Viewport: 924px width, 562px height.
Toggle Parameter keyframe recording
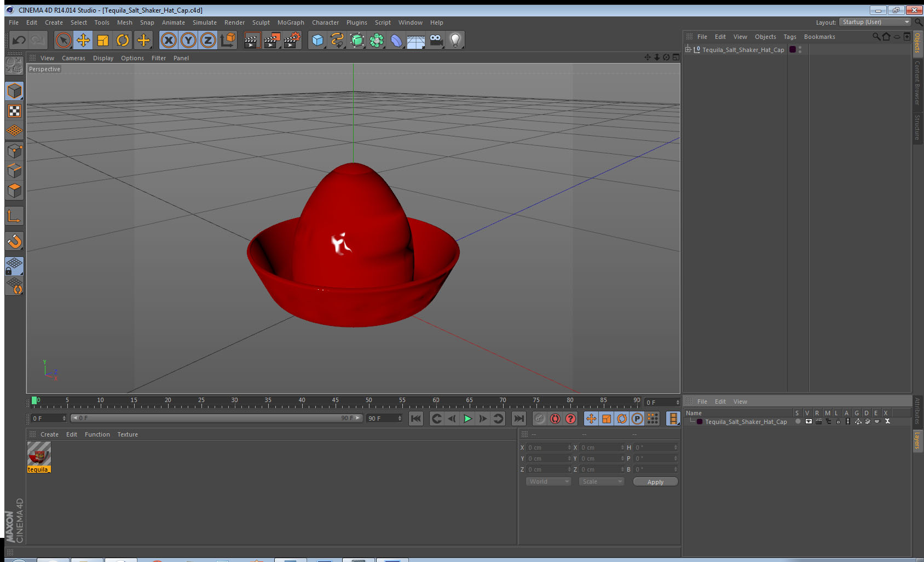pos(637,418)
